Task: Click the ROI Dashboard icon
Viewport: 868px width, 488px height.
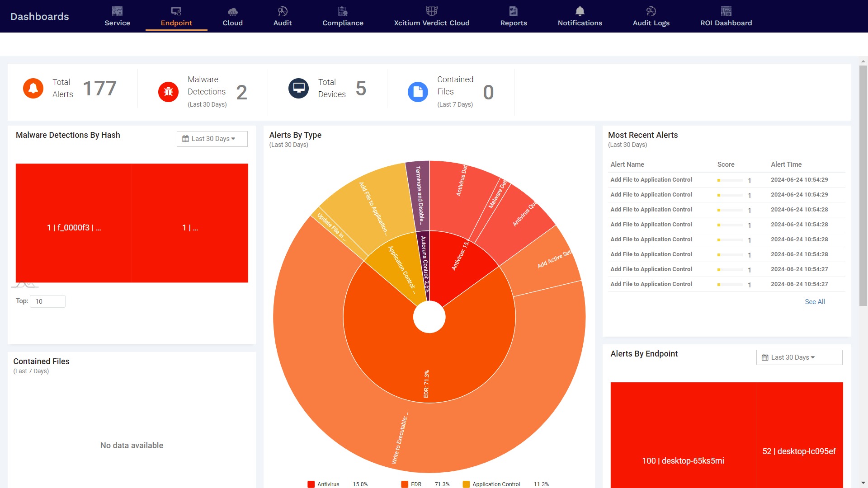Action: click(726, 11)
